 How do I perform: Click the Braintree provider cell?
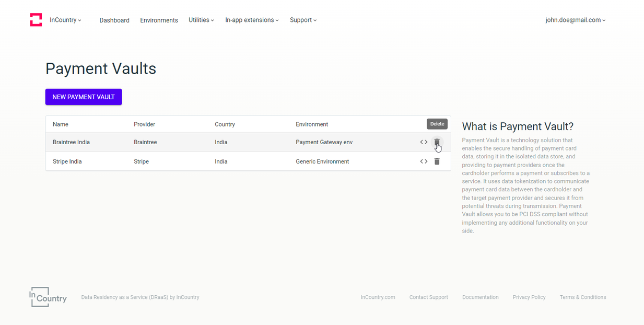[x=145, y=142]
